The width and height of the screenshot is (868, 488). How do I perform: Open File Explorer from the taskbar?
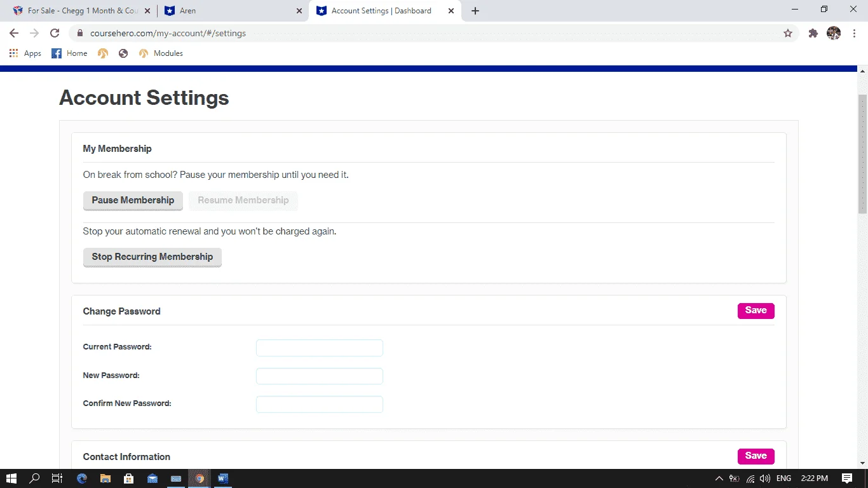pos(105,478)
